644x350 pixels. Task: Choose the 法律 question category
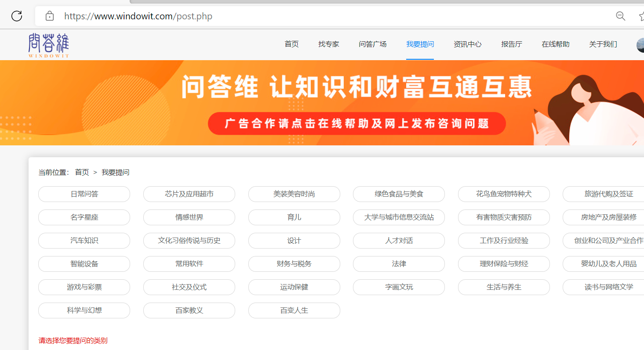click(x=399, y=264)
